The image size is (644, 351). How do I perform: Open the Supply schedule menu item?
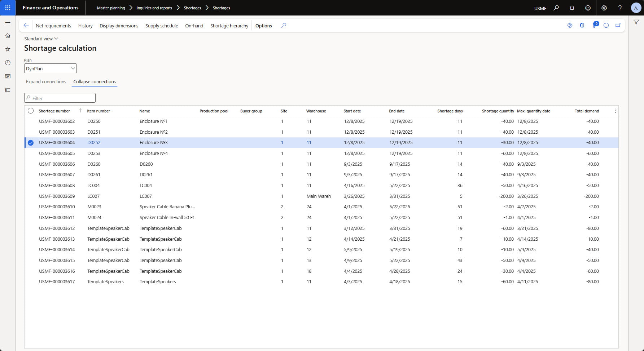(x=162, y=26)
